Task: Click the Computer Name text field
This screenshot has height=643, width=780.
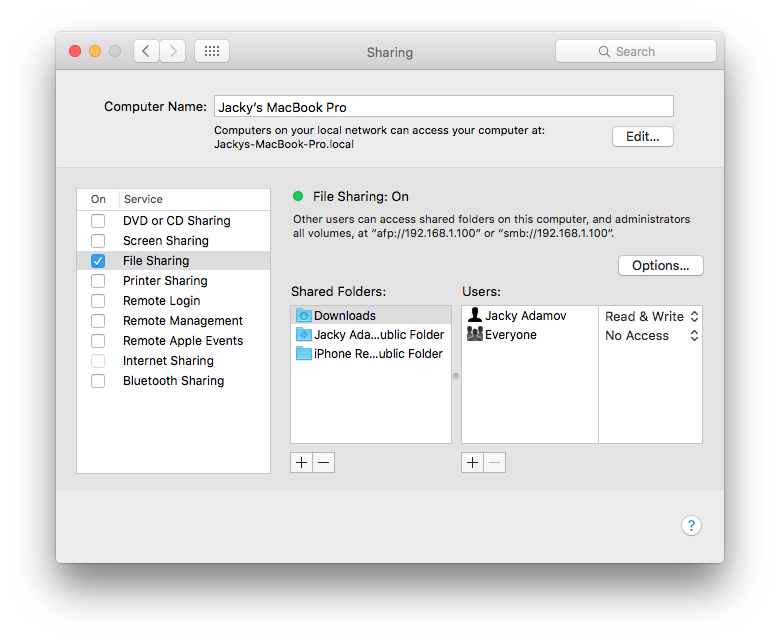Action: pyautogui.click(x=442, y=107)
